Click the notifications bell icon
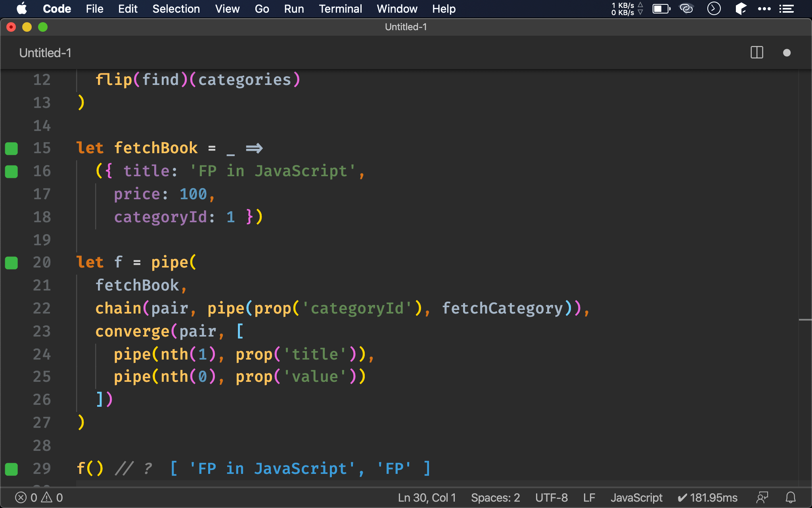Screen dimensions: 812x508 click(x=791, y=498)
